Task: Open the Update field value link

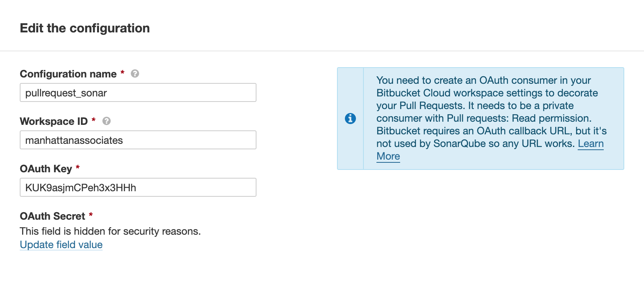Action: (x=61, y=245)
